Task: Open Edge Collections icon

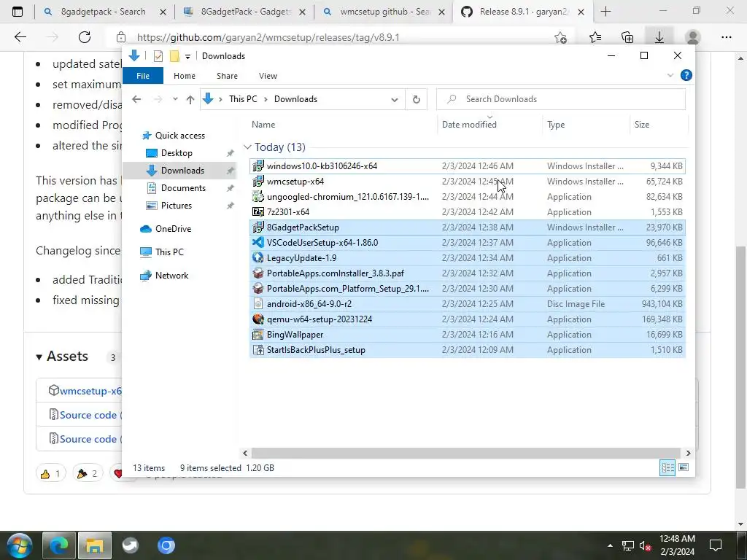Action: coord(627,37)
